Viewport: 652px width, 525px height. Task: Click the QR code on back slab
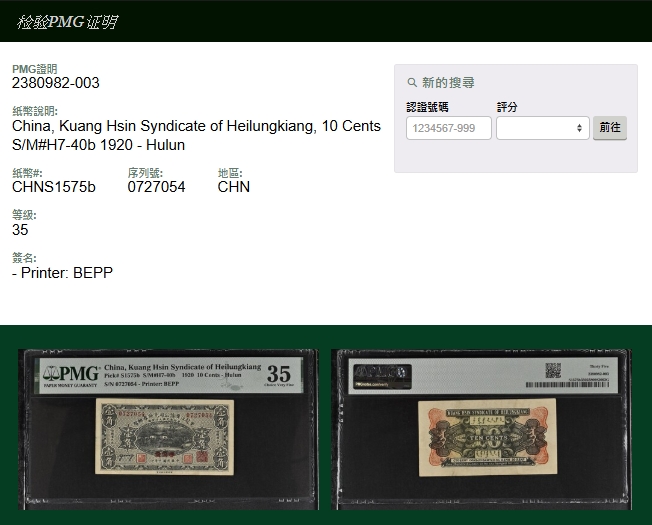point(552,370)
